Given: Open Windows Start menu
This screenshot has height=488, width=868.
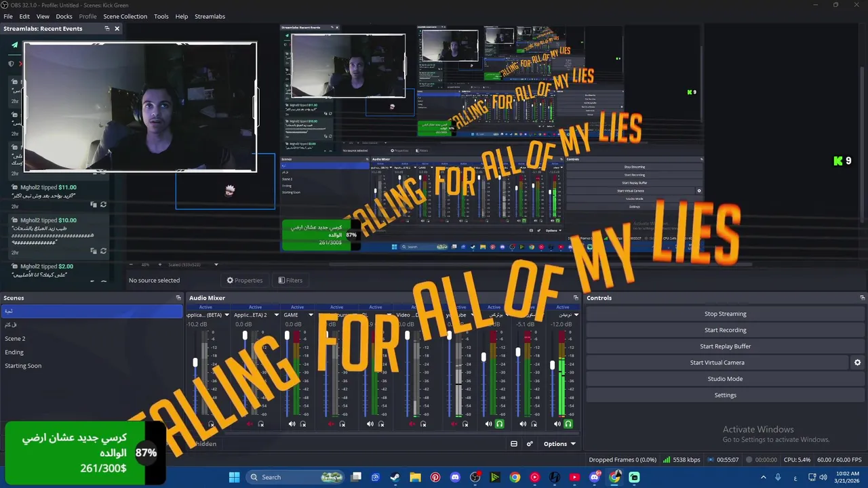Looking at the screenshot, I should [x=234, y=477].
